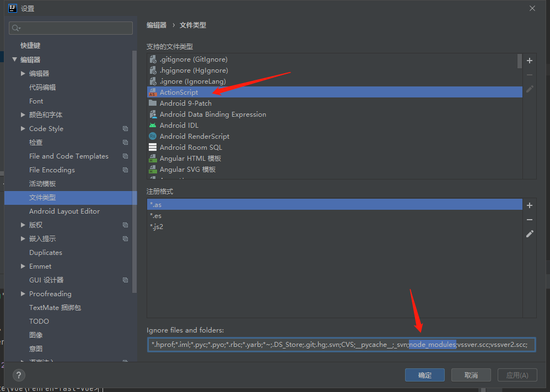Open GUI 设计器 settings page

(46, 280)
